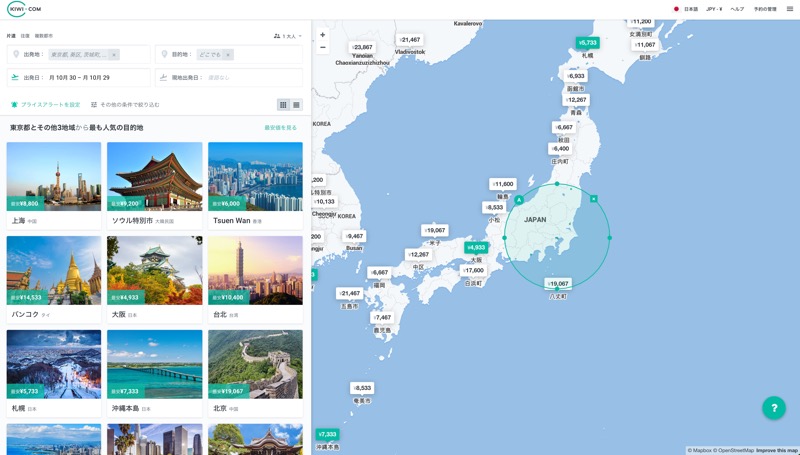Zoom in on the map

[x=322, y=35]
